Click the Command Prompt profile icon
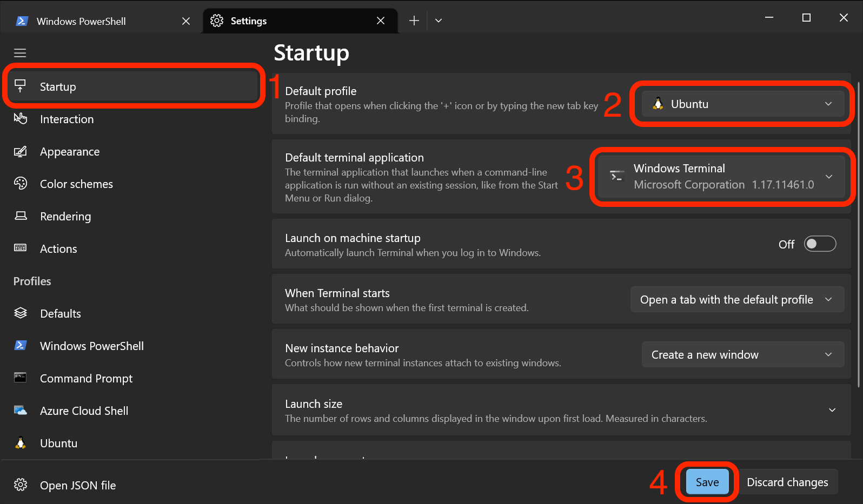Image resolution: width=863 pixels, height=504 pixels. (x=21, y=378)
